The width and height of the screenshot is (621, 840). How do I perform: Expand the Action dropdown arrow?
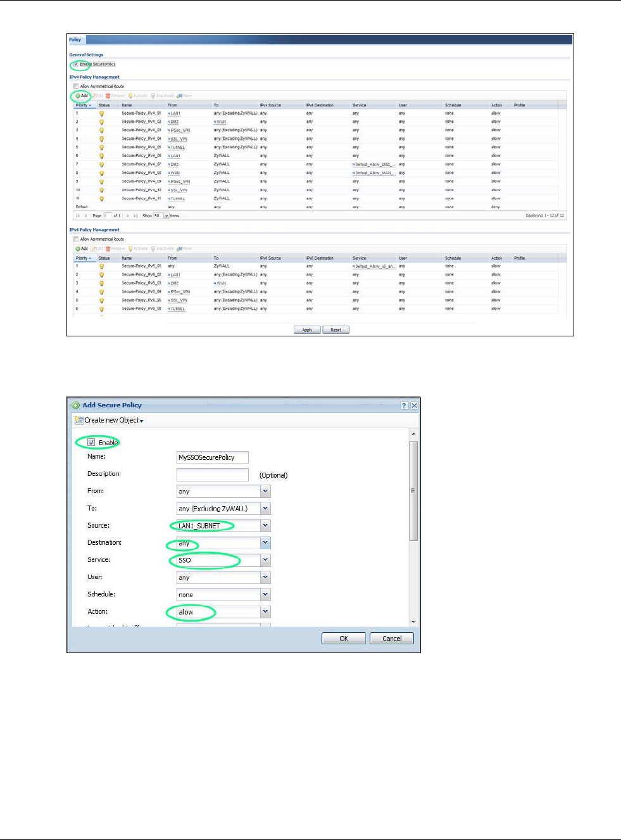click(x=265, y=612)
